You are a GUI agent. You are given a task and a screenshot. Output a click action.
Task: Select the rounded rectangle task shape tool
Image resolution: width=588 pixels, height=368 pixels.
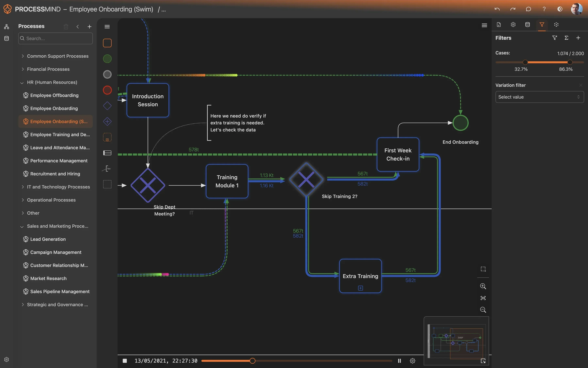tap(107, 43)
